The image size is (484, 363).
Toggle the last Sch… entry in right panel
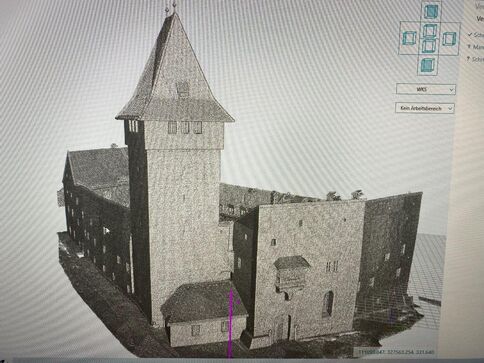(x=476, y=59)
